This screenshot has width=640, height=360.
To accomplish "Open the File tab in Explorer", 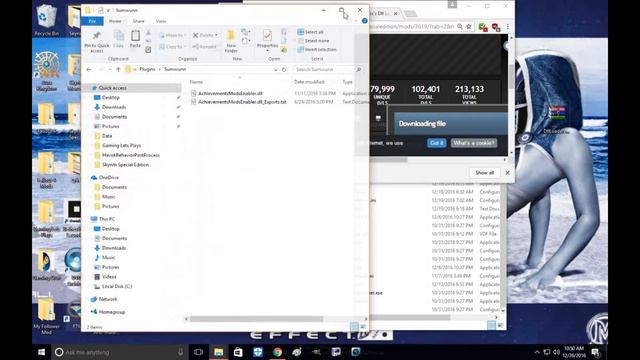I will tap(92, 21).
